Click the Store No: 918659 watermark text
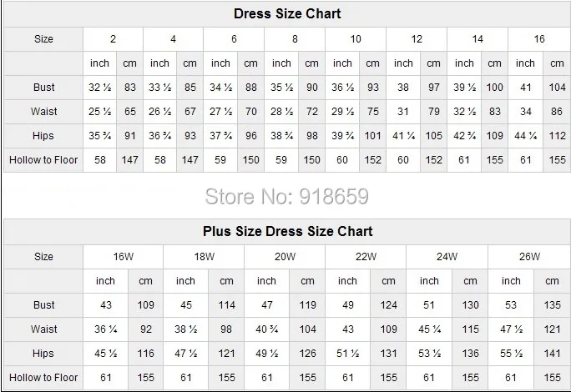Viewport: 571px width, 392px height. pos(286,196)
